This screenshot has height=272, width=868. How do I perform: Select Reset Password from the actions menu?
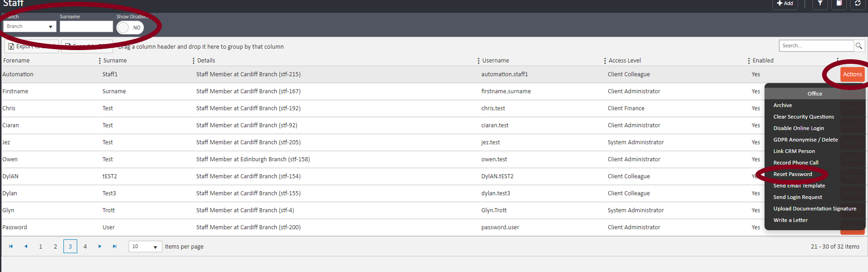(x=793, y=174)
